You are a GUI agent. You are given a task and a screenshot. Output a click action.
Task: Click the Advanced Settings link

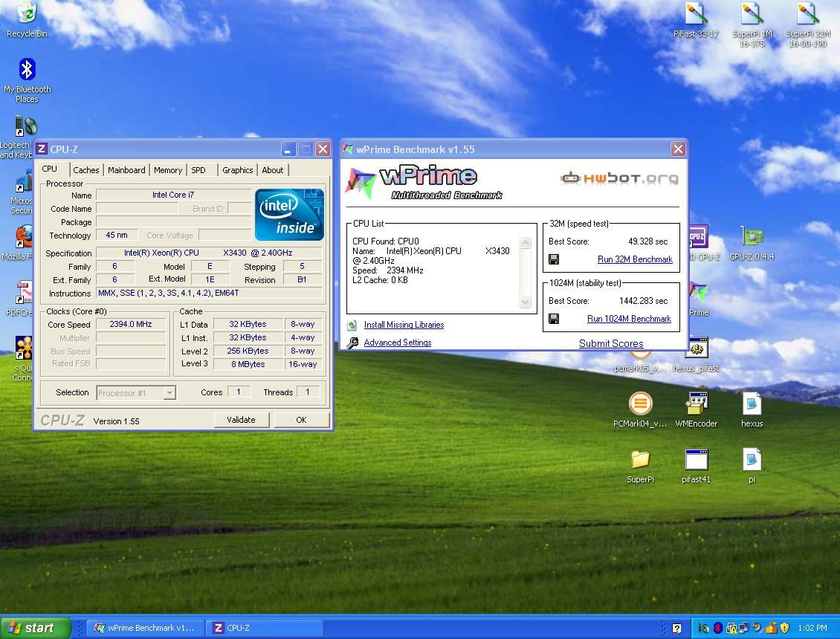[x=398, y=343]
